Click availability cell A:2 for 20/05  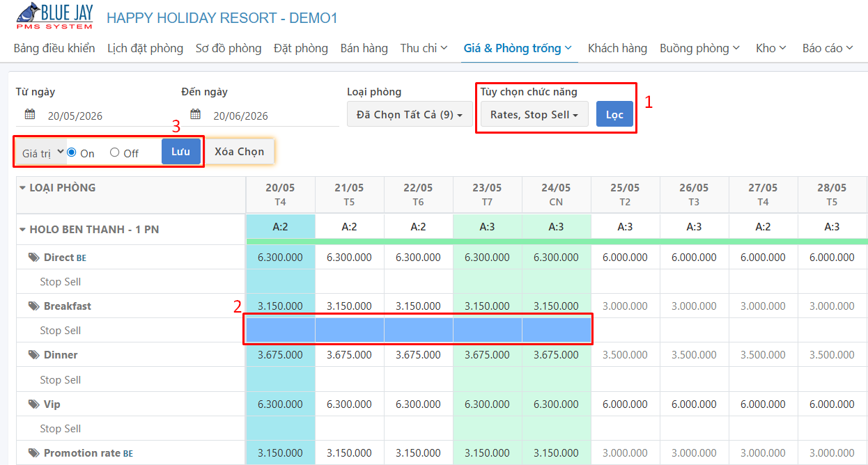(281, 227)
